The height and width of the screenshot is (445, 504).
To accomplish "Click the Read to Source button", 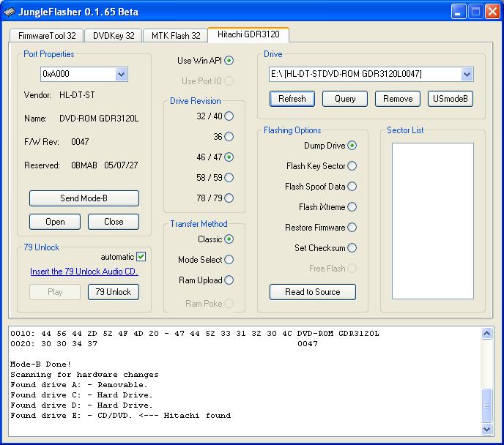I will point(312,292).
